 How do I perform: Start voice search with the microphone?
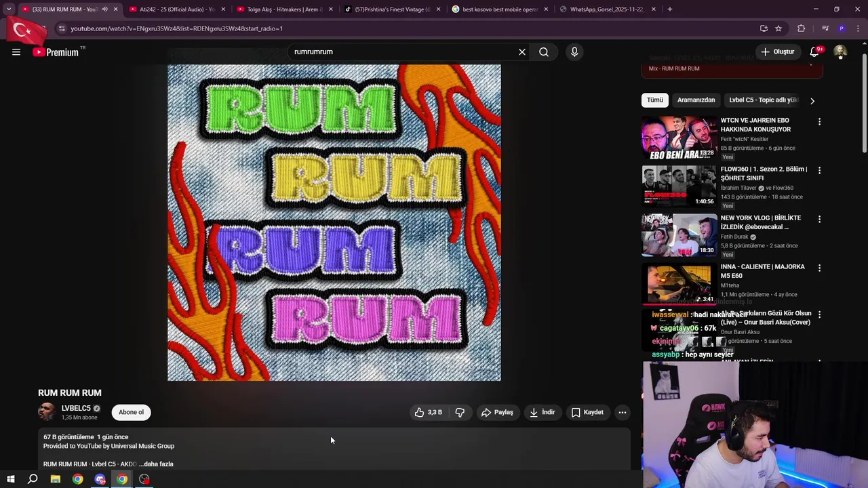click(574, 52)
